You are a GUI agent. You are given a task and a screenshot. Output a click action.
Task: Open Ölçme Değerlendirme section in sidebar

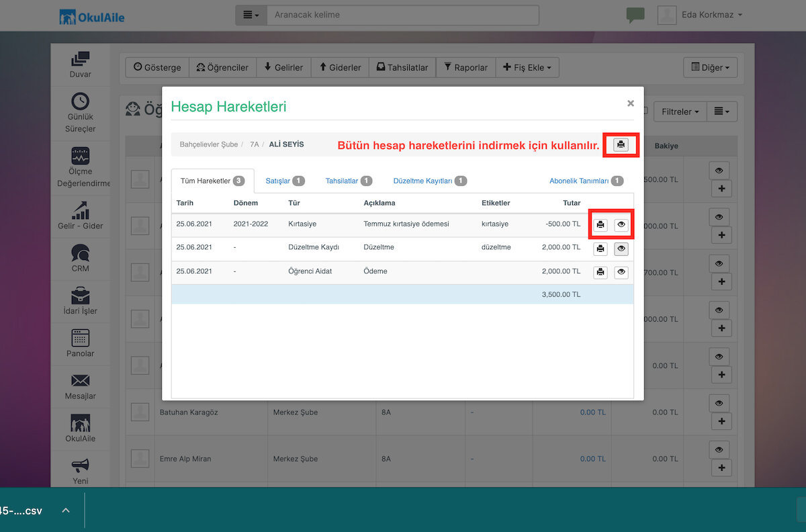tap(81, 167)
